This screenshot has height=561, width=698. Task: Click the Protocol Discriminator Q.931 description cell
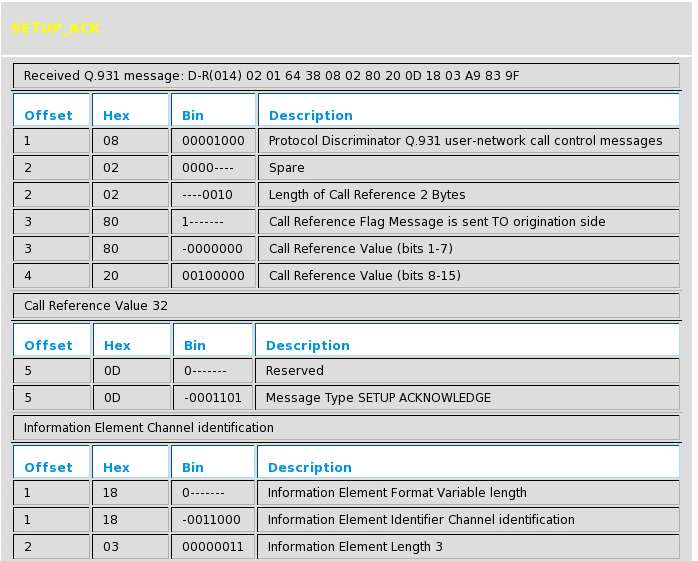[x=465, y=141]
